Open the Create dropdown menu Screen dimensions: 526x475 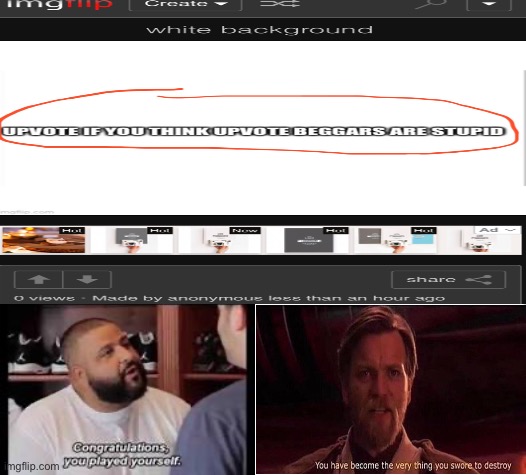pyautogui.click(x=186, y=4)
